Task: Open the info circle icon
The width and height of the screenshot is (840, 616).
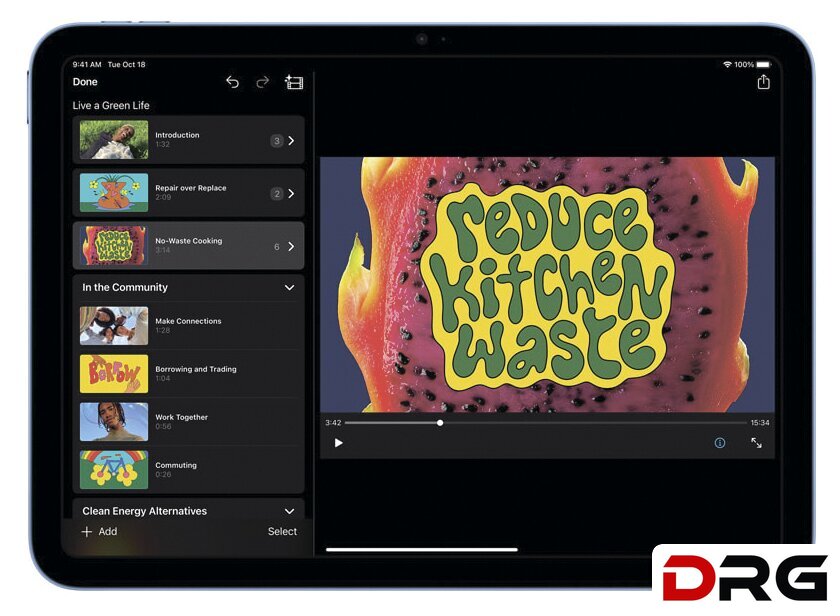Action: [x=719, y=443]
